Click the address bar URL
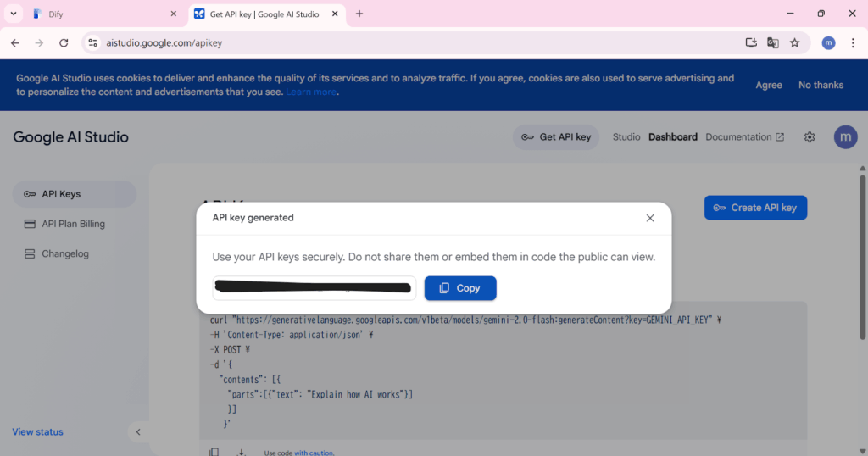Image resolution: width=868 pixels, height=456 pixels. pos(164,42)
